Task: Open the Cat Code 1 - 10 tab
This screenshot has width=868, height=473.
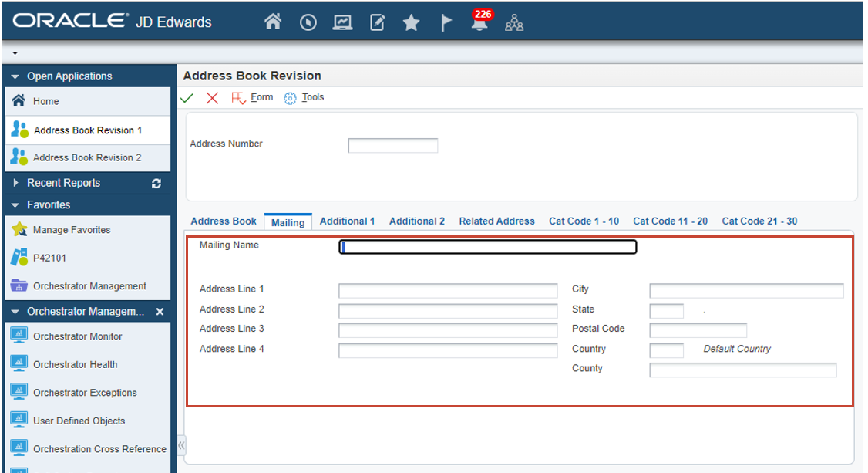Action: (x=584, y=221)
